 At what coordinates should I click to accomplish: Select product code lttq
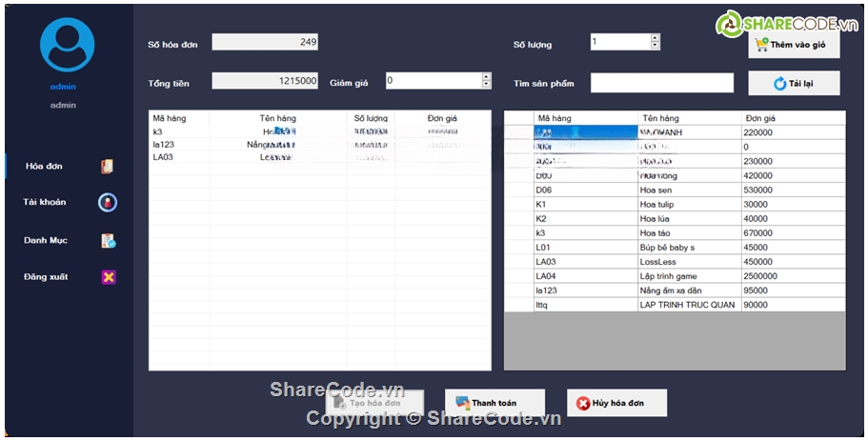[586, 305]
